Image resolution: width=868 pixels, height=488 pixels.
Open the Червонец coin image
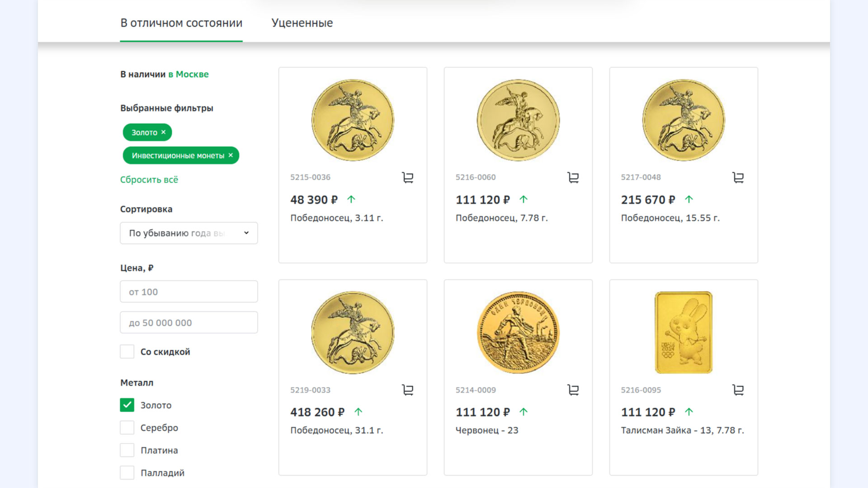click(x=518, y=333)
